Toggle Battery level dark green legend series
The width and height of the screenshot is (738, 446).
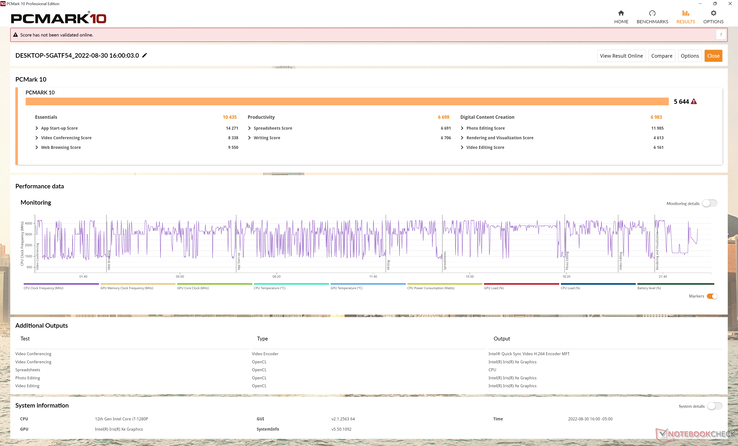675,286
